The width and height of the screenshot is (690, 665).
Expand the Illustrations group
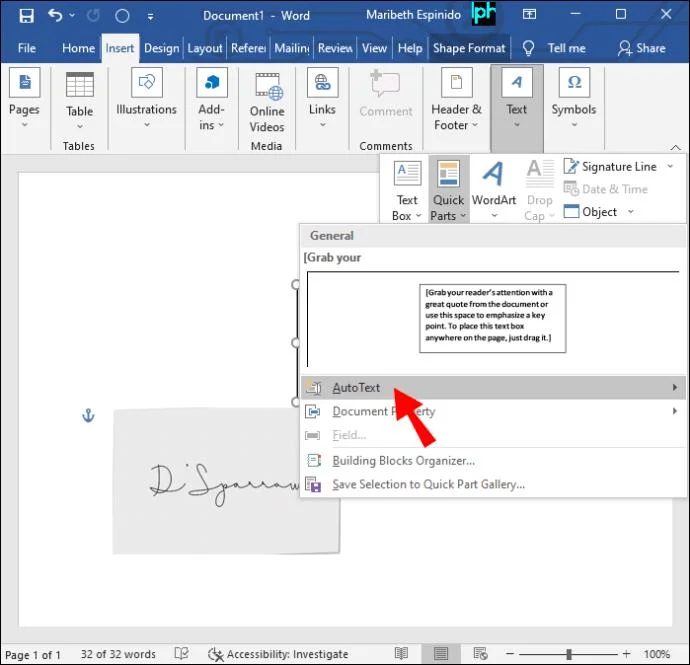[x=146, y=99]
